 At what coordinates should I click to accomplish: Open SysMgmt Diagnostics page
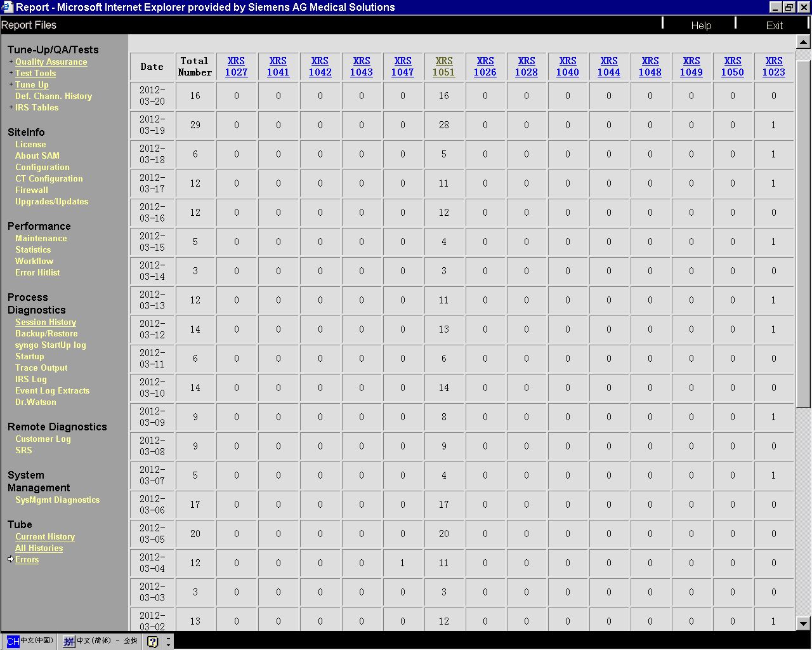tap(58, 500)
